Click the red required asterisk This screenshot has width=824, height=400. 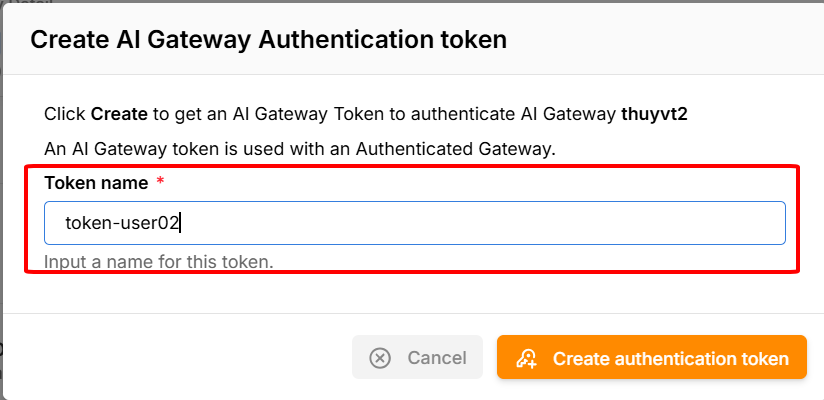pyautogui.click(x=160, y=183)
